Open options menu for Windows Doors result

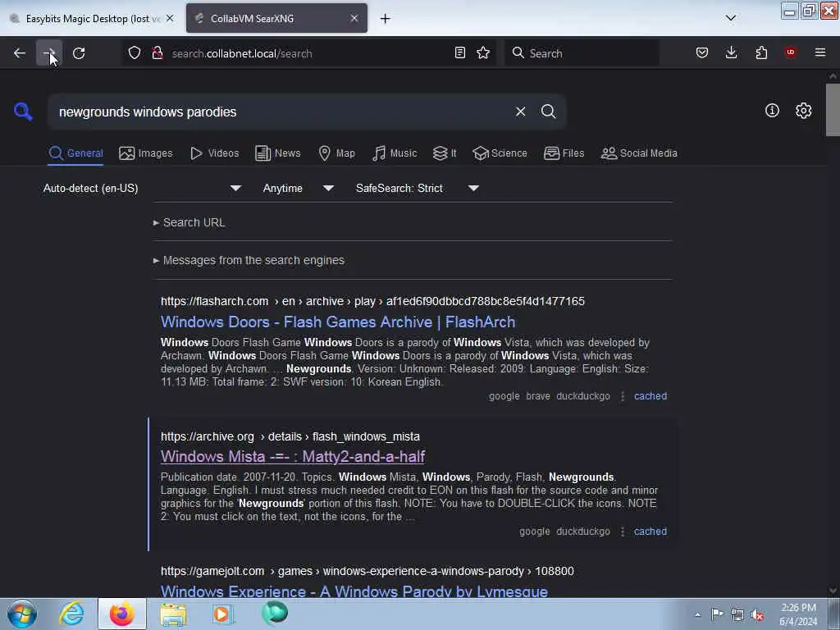pyautogui.click(x=623, y=396)
